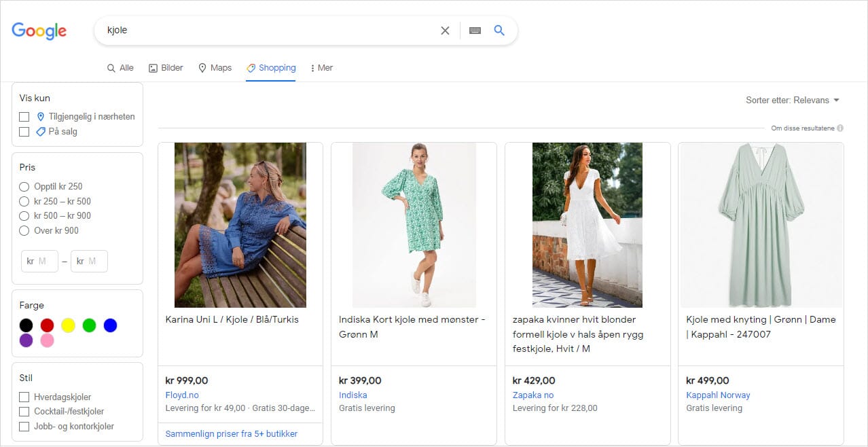Enable the På salg filter

24,131
